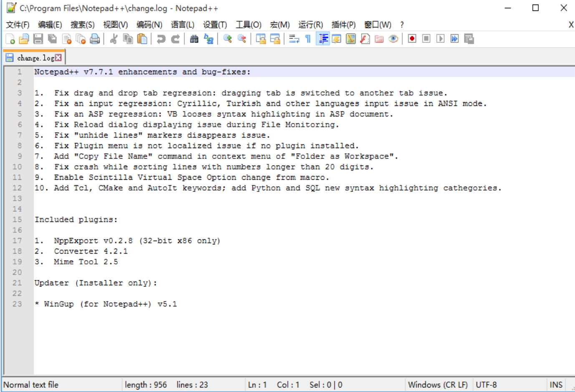Viewport: 575px width, 392px height.
Task: Zoom in on the text
Action: tap(227, 39)
